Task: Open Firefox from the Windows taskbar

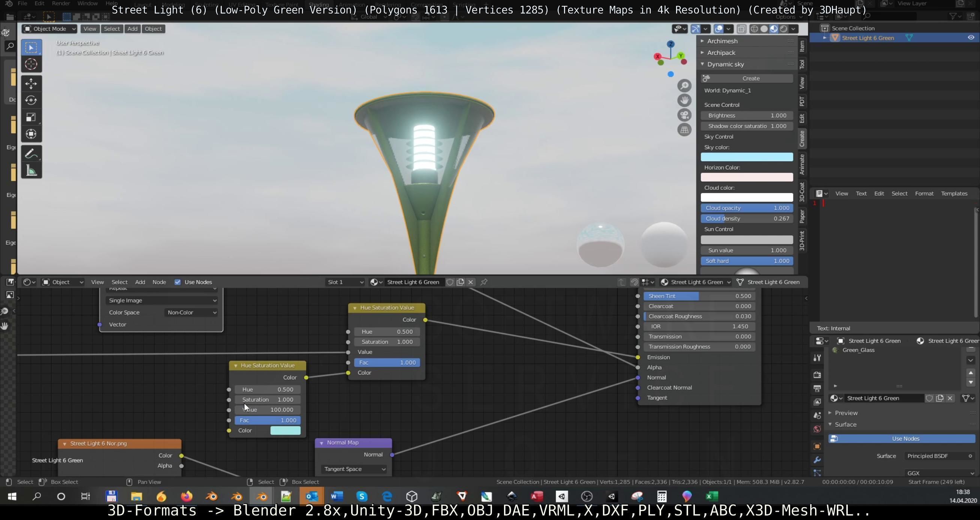Action: click(186, 496)
